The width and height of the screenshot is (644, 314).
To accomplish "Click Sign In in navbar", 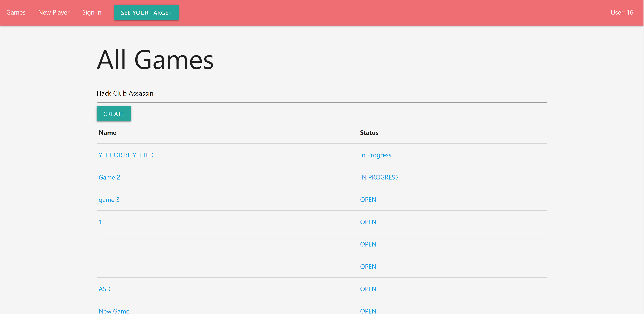I will (92, 13).
